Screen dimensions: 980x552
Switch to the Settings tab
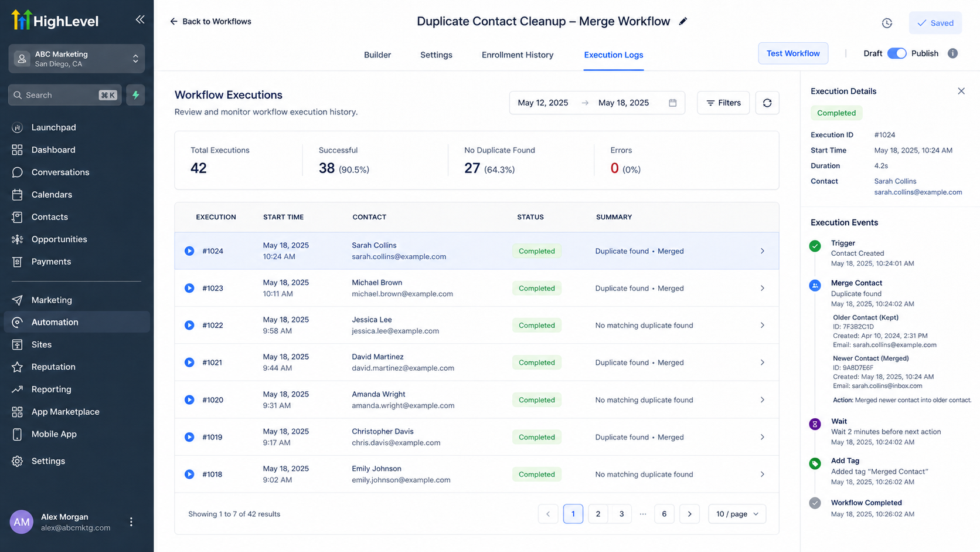tap(436, 55)
